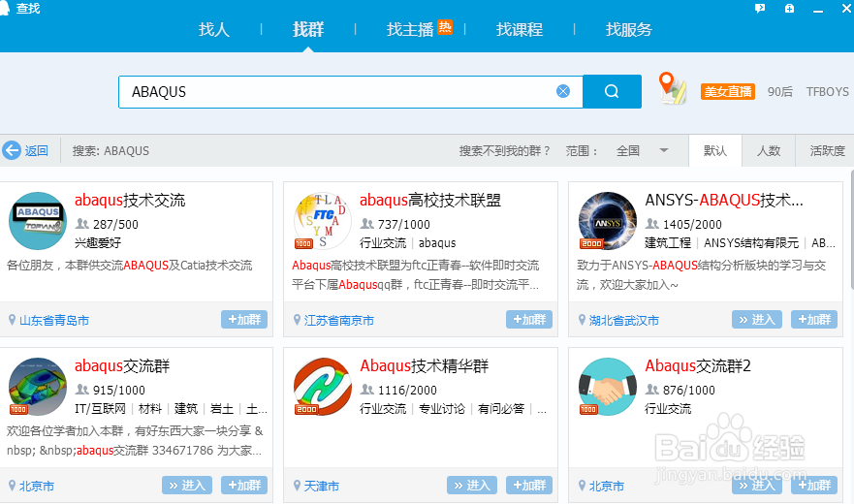
Task: Click 山东省青岛市 location link
Action: click(x=54, y=321)
